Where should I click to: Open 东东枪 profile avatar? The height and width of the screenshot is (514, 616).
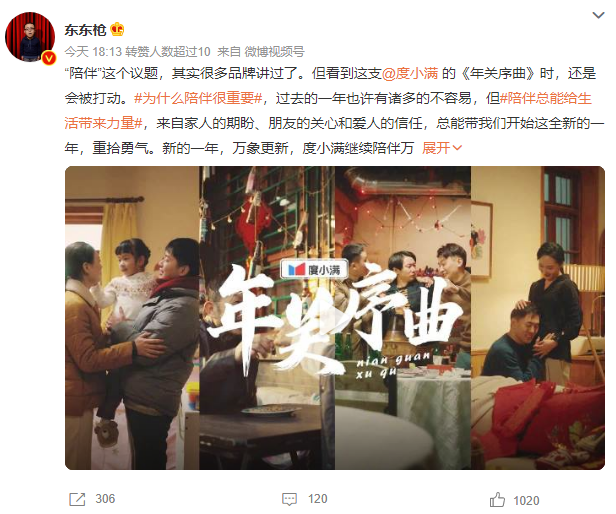tap(30, 37)
